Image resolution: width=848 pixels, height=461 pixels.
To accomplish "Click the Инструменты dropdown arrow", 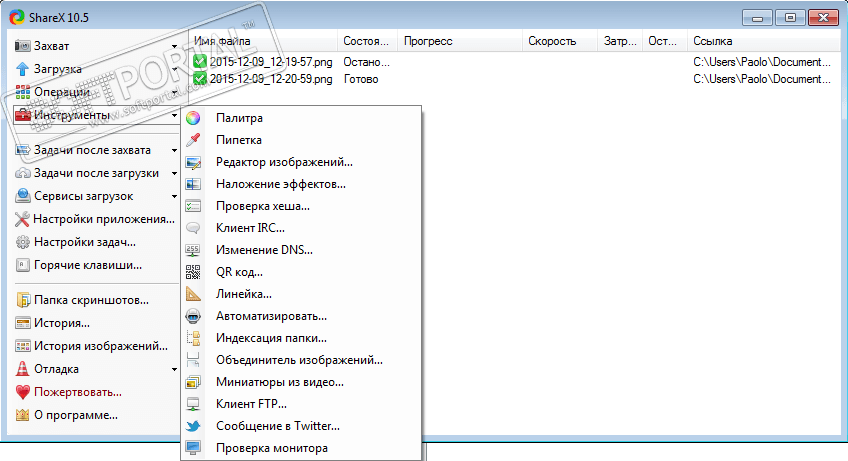I will click(174, 115).
